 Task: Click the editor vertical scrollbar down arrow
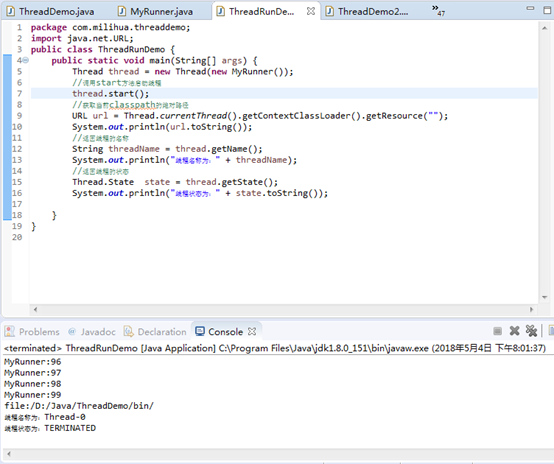[x=544, y=297]
